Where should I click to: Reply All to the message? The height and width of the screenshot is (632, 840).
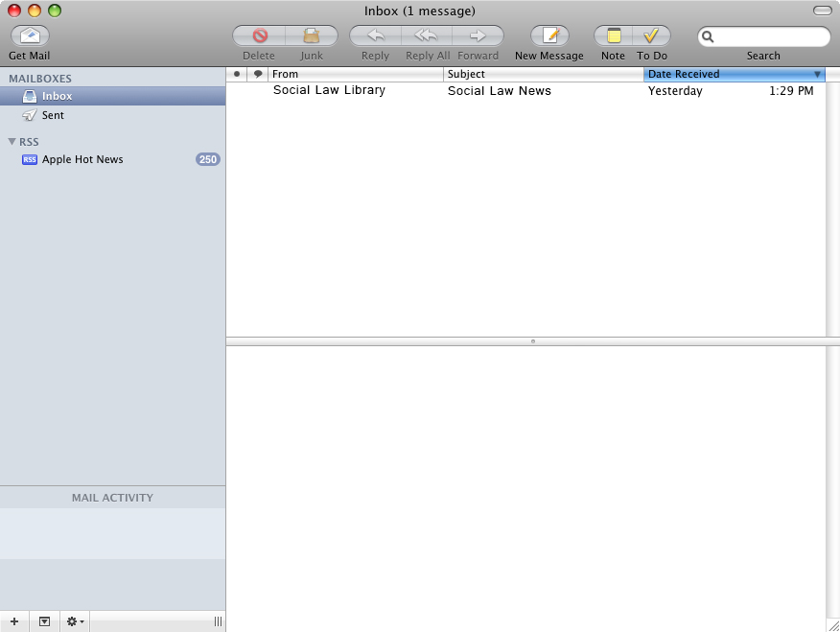pos(427,35)
